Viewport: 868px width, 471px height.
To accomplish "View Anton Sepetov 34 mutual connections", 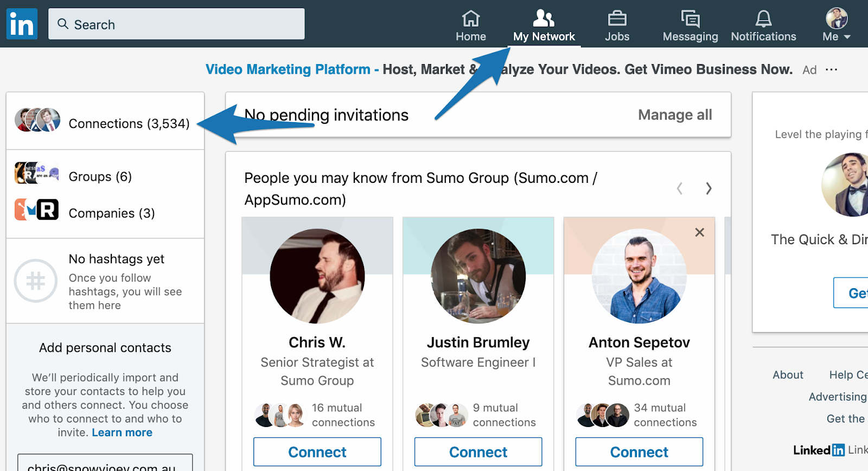I will coord(665,415).
